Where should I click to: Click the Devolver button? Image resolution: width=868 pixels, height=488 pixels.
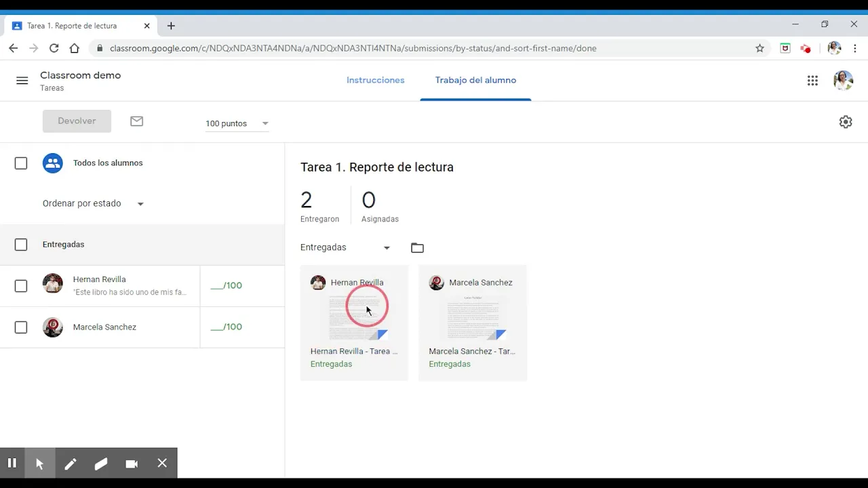77,121
